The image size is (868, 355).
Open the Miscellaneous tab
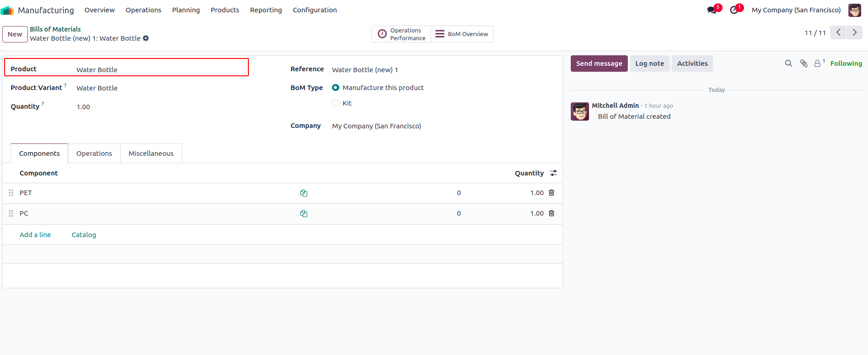151,154
